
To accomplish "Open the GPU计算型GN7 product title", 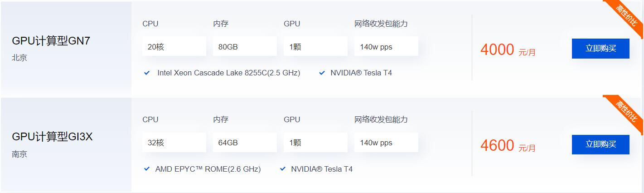I will pyautogui.click(x=51, y=41).
